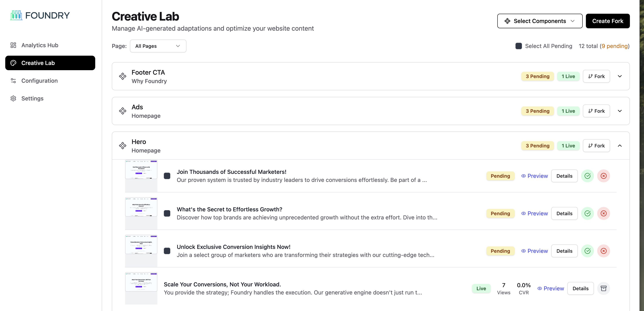
Task: Collapse the Hero section
Action: 620,146
